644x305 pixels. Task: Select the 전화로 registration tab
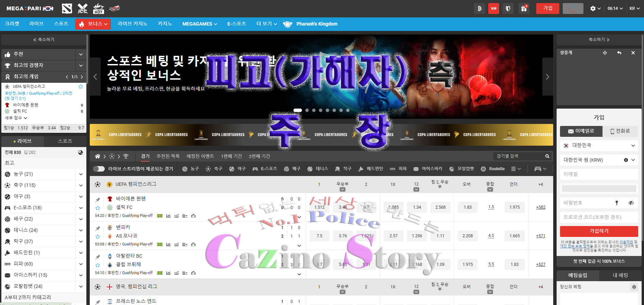click(620, 131)
